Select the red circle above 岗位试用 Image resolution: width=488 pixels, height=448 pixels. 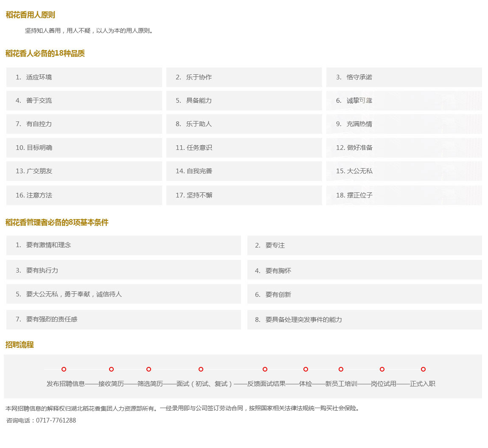pyautogui.click(x=382, y=369)
